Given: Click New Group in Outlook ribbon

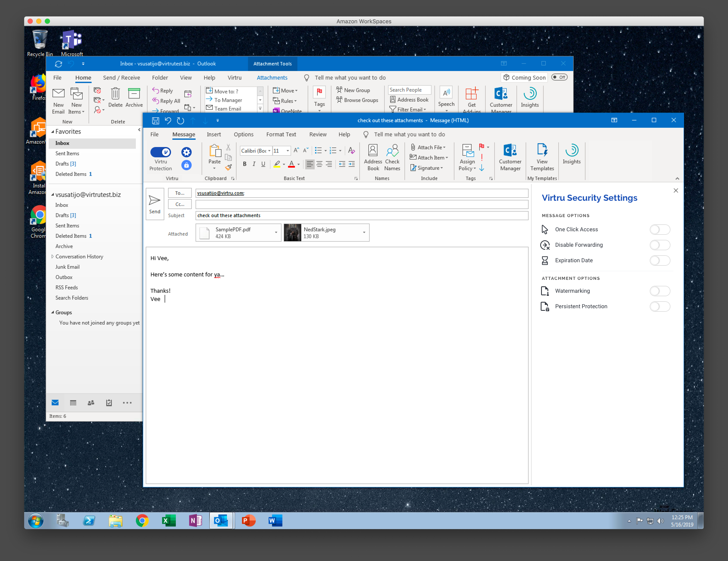Looking at the screenshot, I should pos(353,90).
